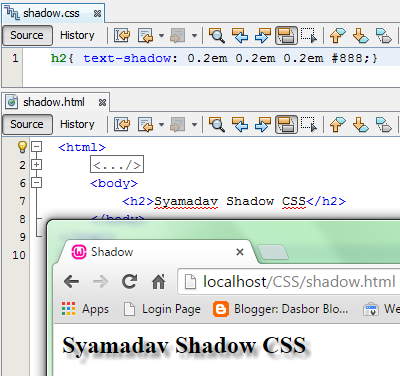
Task: Expand the folded block on line 2
Action: [x=36, y=164]
